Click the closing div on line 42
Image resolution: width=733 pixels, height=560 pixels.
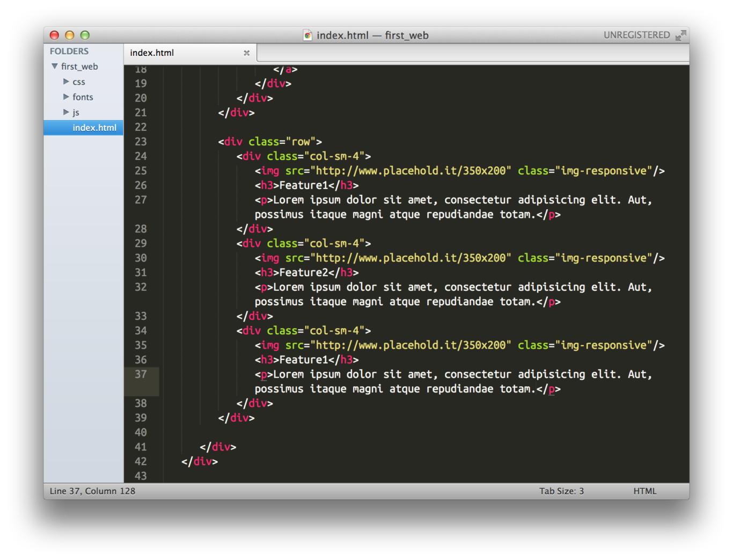point(200,461)
